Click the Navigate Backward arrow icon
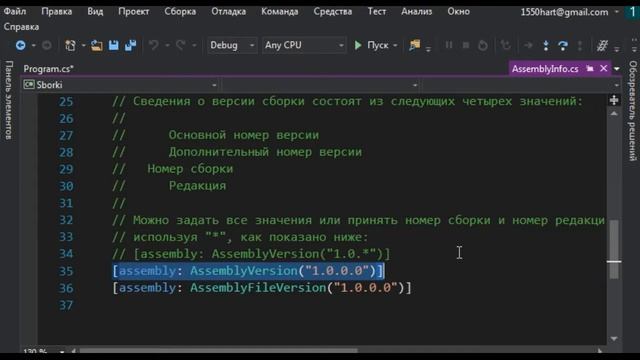Screen dimensions: 640x360 tap(20, 45)
